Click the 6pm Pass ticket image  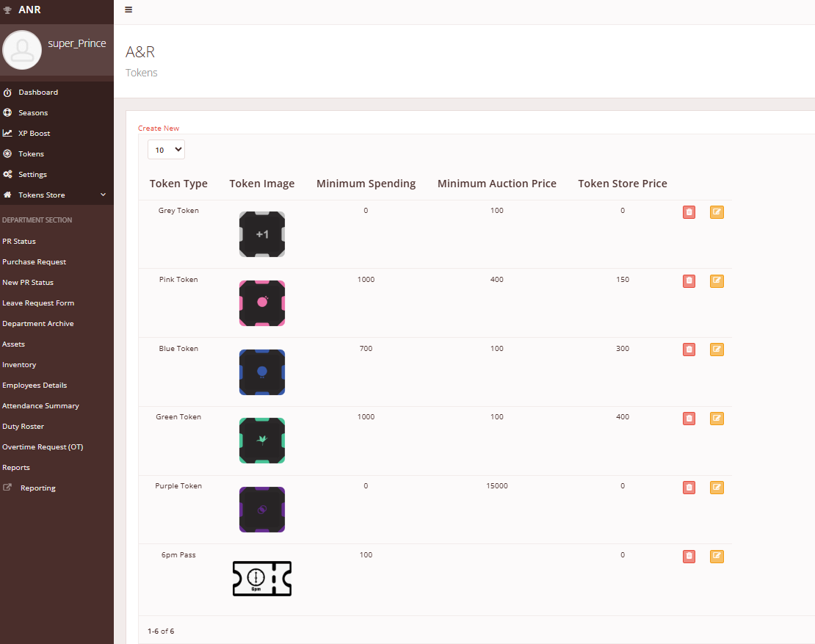(x=262, y=579)
